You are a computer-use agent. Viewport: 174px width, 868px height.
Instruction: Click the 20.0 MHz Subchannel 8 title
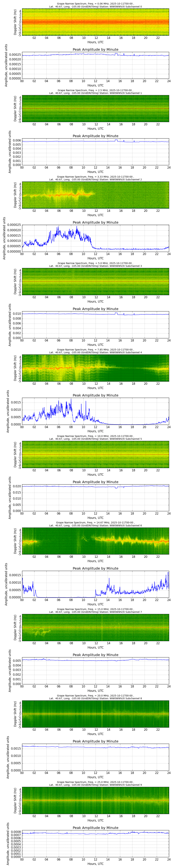95,697
